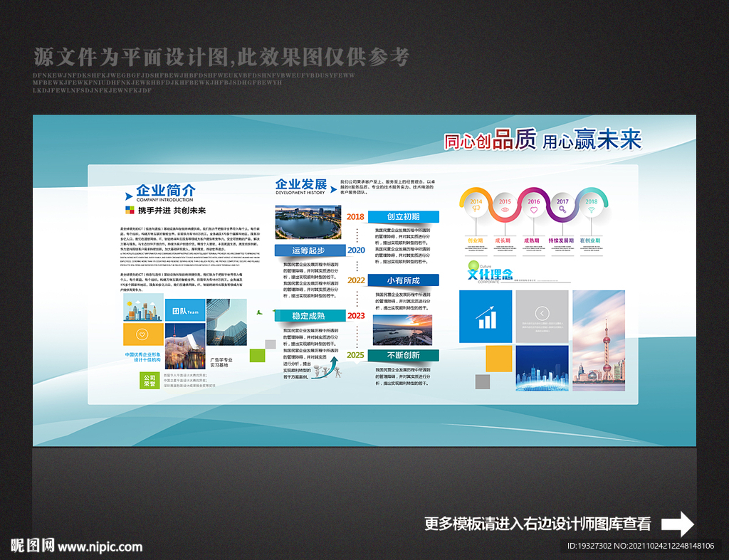The height and width of the screenshot is (560, 729).
Task: Select the 小有所成 blue banner
Action: pos(404,280)
